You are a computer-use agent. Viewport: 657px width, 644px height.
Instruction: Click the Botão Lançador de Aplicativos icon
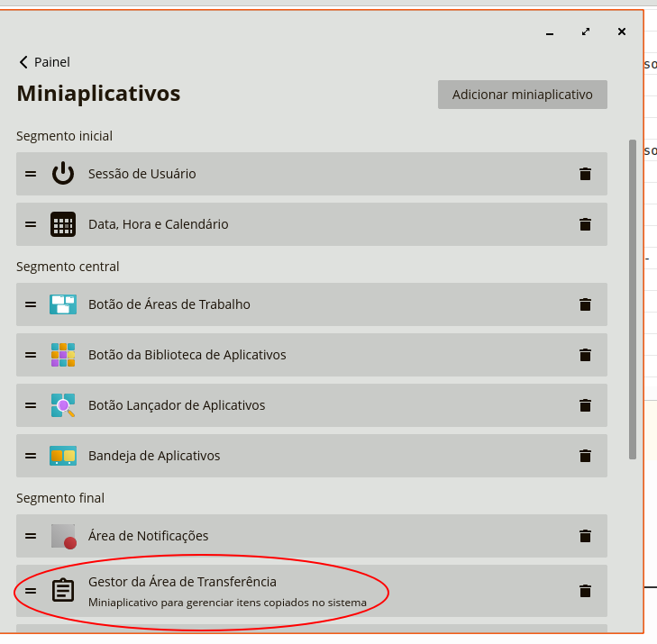pyautogui.click(x=63, y=405)
